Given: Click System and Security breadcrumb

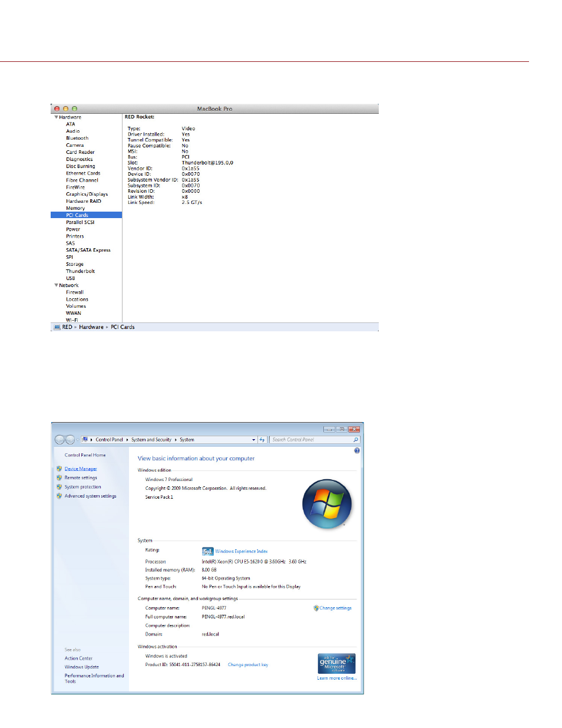Looking at the screenshot, I should click(x=151, y=440).
